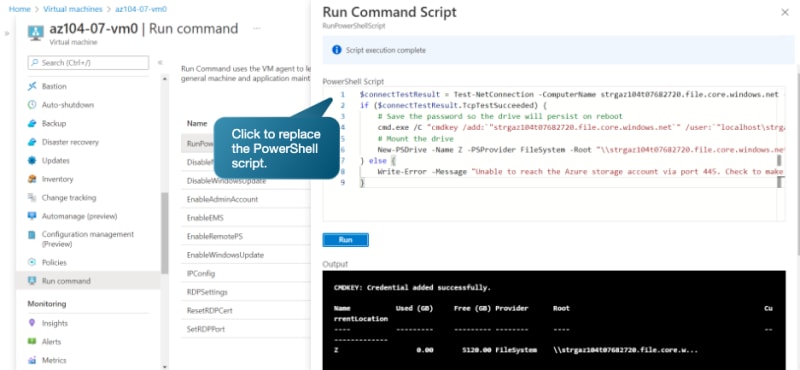Viewport: 800px width, 370px height.
Task: Open Policies menu item text
Action: click(x=54, y=262)
